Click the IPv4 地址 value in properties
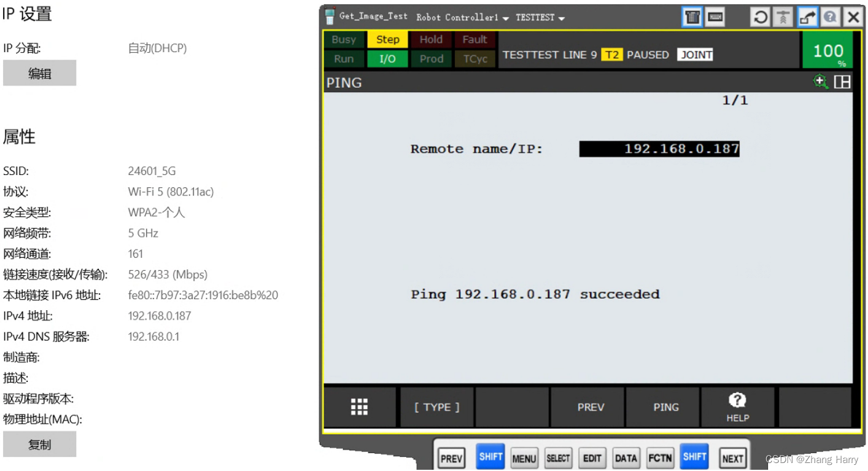The image size is (868, 471). coord(160,316)
